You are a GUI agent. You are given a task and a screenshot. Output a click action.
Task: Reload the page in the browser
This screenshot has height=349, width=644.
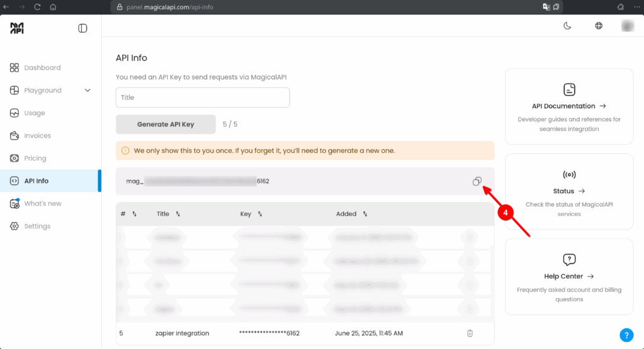37,7
